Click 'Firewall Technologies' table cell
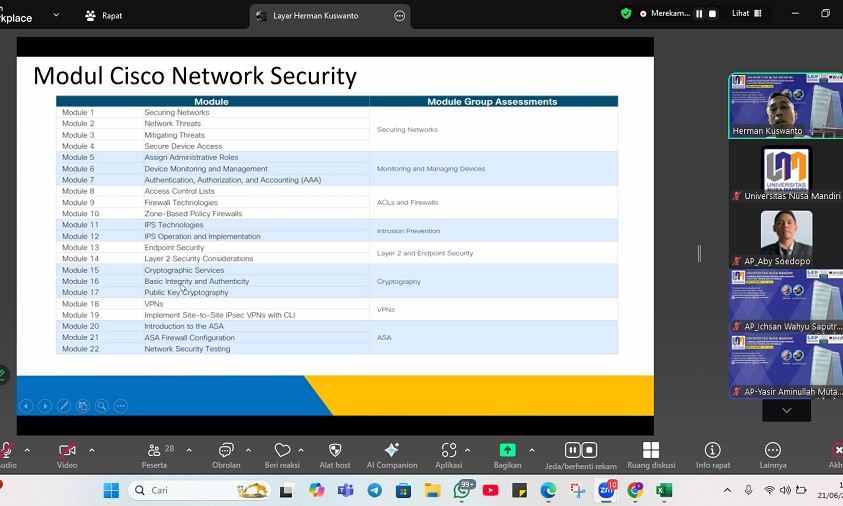843x506 pixels. [181, 203]
